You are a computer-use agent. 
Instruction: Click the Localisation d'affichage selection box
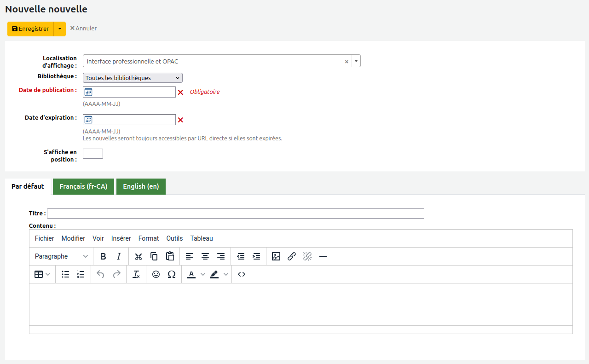coord(222,61)
